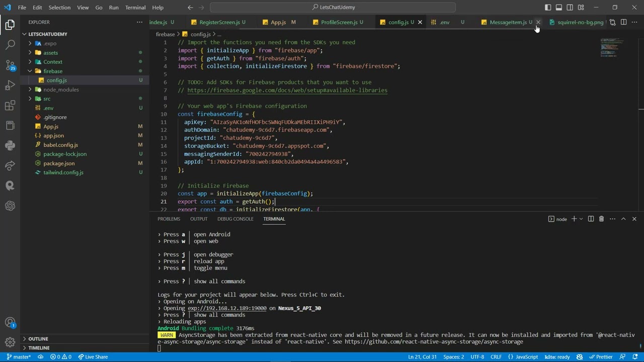Open the Terminal menu
Image resolution: width=644 pixels, height=362 pixels.
(135, 8)
